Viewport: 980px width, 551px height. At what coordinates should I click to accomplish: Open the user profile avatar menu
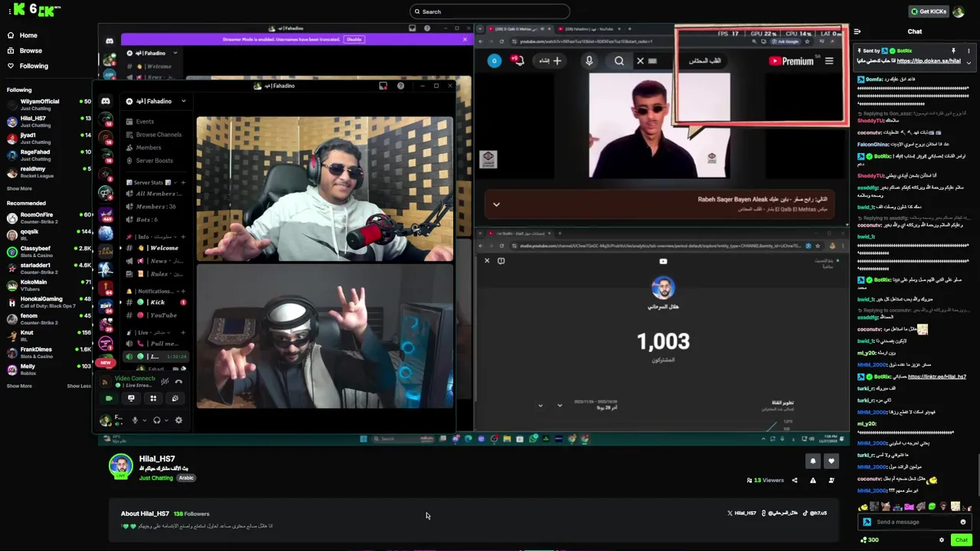coord(959,11)
